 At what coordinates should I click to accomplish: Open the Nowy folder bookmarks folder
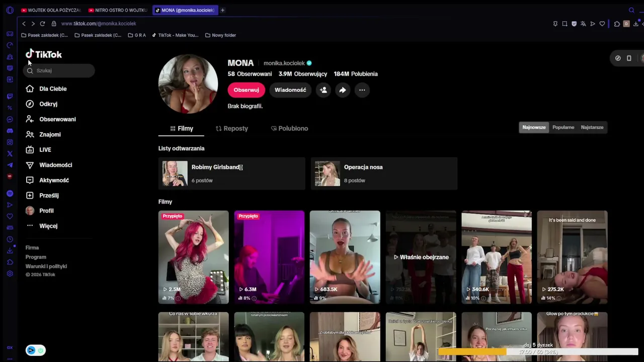tap(221, 35)
